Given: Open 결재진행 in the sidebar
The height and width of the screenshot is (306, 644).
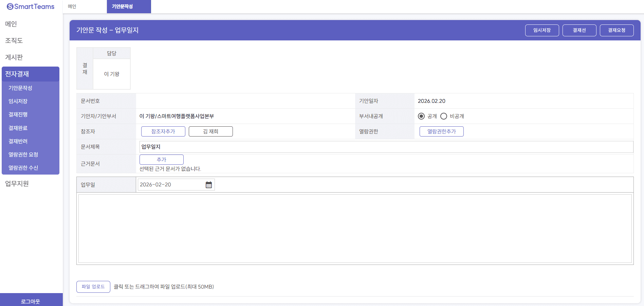Looking at the screenshot, I should tap(18, 114).
